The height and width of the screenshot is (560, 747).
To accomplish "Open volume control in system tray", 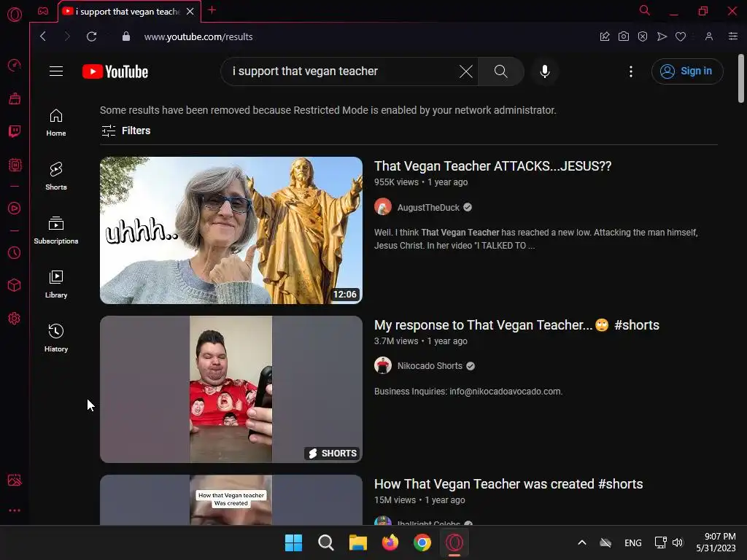I will click(678, 542).
